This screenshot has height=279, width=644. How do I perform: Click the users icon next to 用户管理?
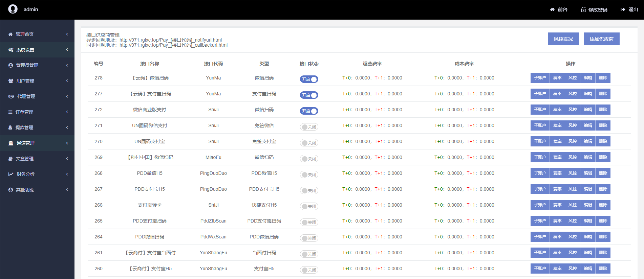11,81
